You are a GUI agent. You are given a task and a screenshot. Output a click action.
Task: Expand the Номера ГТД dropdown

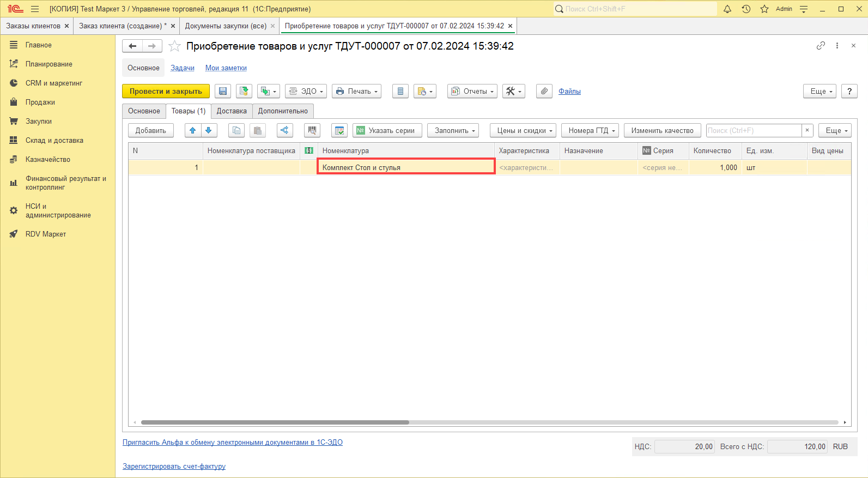click(590, 130)
